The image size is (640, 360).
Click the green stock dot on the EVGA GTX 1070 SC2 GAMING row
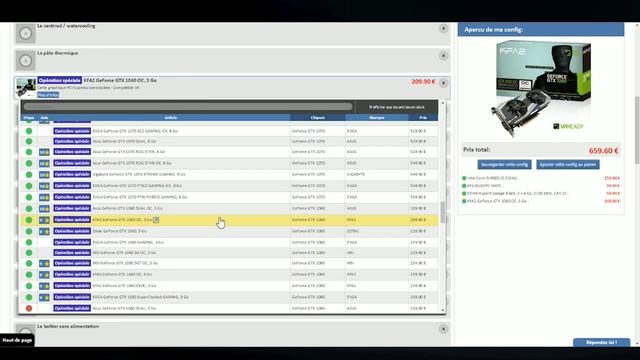tap(29, 131)
